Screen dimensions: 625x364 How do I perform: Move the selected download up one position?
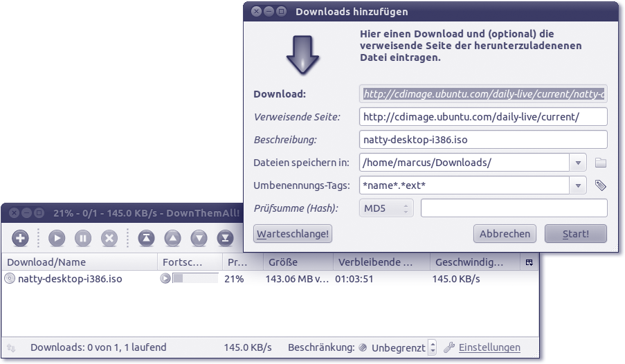click(x=172, y=238)
